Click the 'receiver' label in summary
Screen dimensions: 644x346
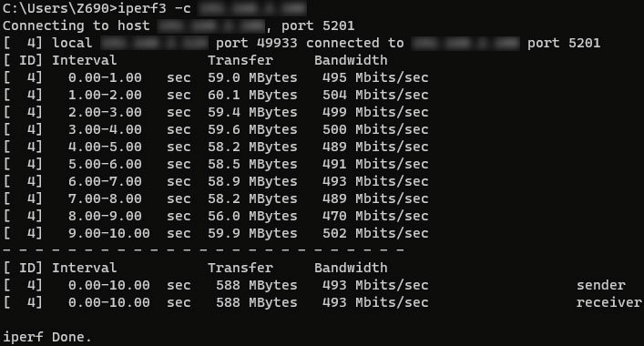pos(608,302)
